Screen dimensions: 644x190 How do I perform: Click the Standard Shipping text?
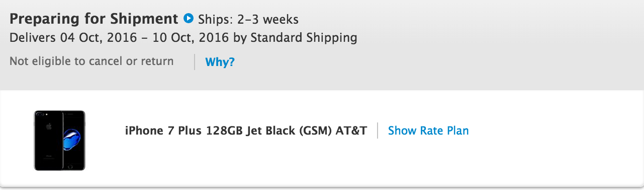tap(304, 38)
